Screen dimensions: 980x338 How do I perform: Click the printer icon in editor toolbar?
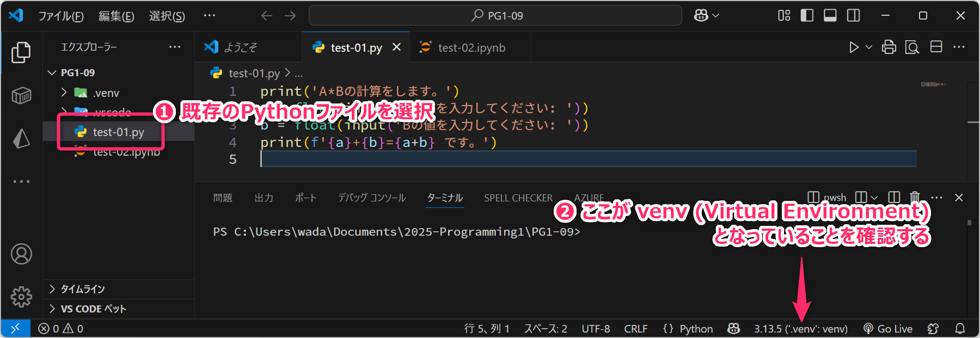[x=889, y=47]
